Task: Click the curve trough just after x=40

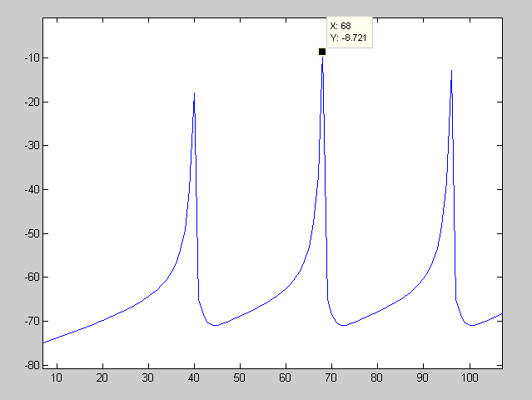Action: click(x=215, y=325)
